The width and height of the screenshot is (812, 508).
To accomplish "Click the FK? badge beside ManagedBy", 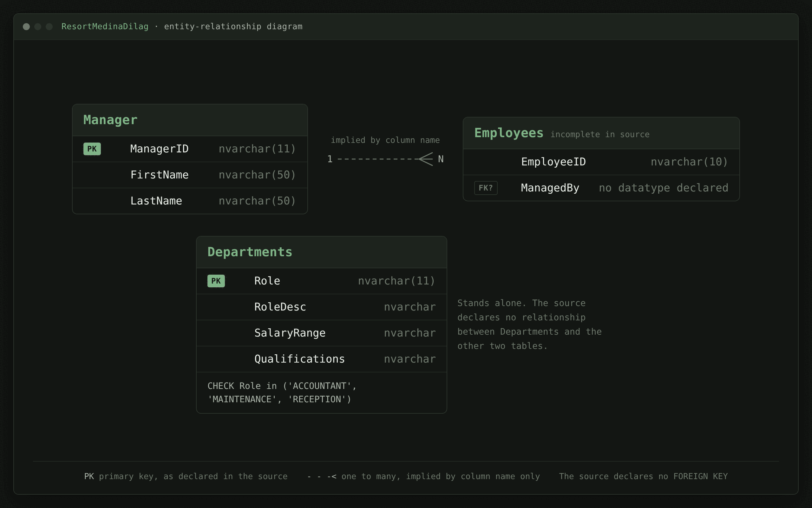I will (x=486, y=188).
